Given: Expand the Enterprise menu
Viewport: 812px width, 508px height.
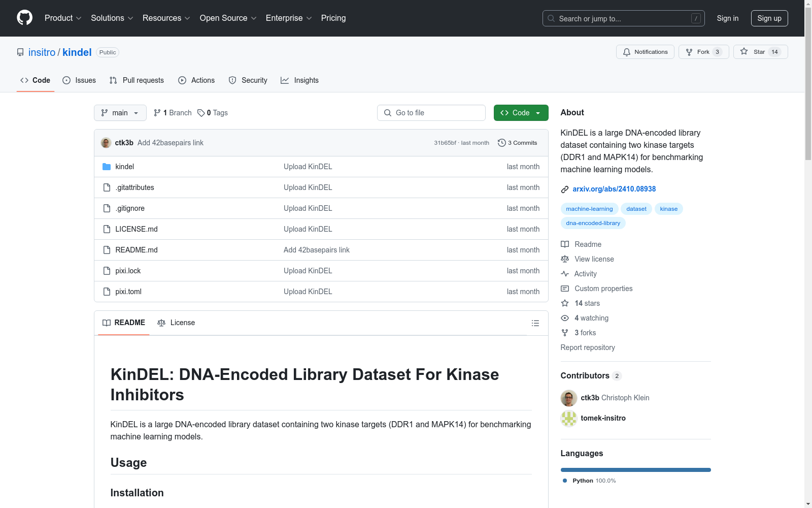Looking at the screenshot, I should pyautogui.click(x=289, y=18).
